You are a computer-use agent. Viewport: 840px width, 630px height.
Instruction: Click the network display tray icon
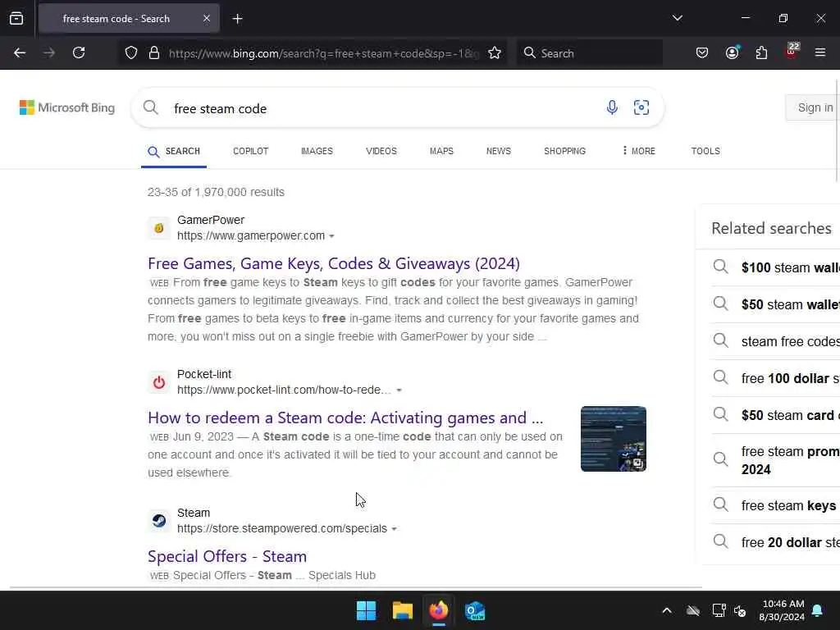click(x=719, y=610)
